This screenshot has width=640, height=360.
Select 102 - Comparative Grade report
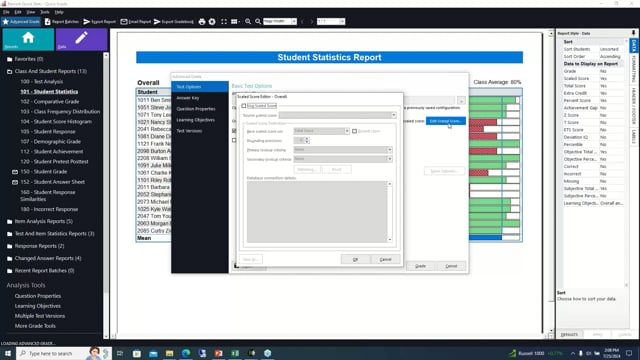point(50,102)
